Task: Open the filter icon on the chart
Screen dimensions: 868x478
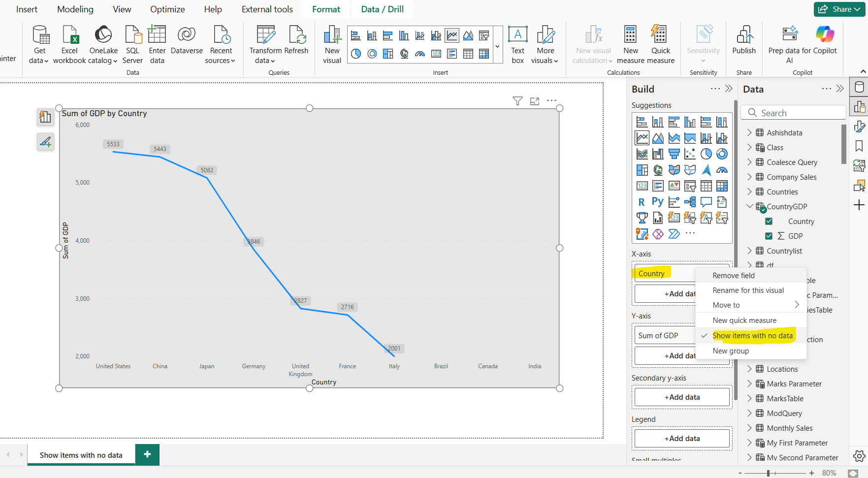Action: [x=517, y=100]
